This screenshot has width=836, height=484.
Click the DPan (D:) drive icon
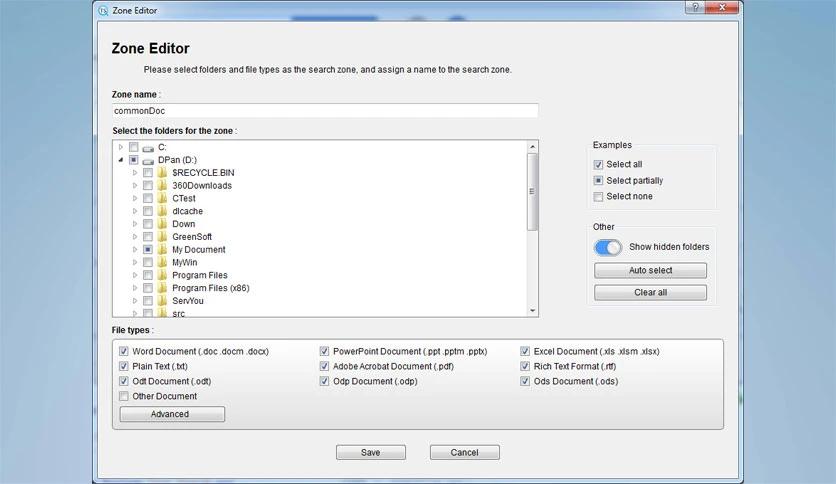tap(148, 160)
